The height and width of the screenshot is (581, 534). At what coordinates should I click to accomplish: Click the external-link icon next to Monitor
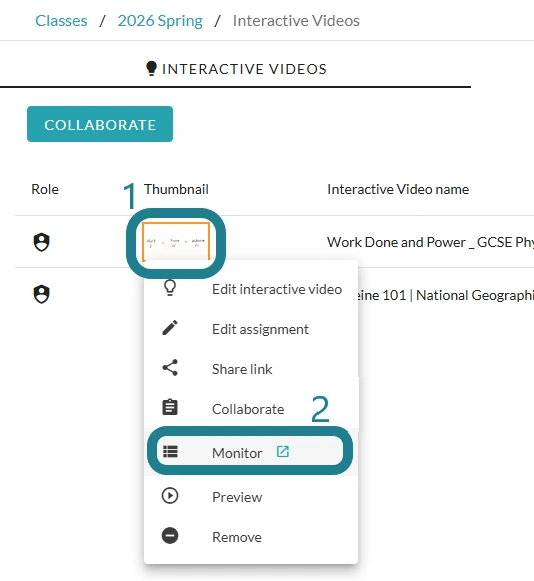tap(283, 451)
